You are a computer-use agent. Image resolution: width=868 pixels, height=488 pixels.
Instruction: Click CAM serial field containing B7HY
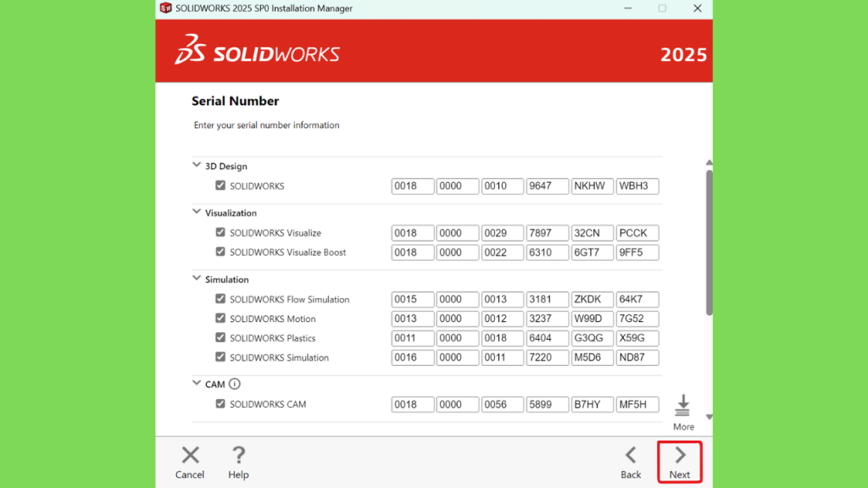click(x=593, y=404)
